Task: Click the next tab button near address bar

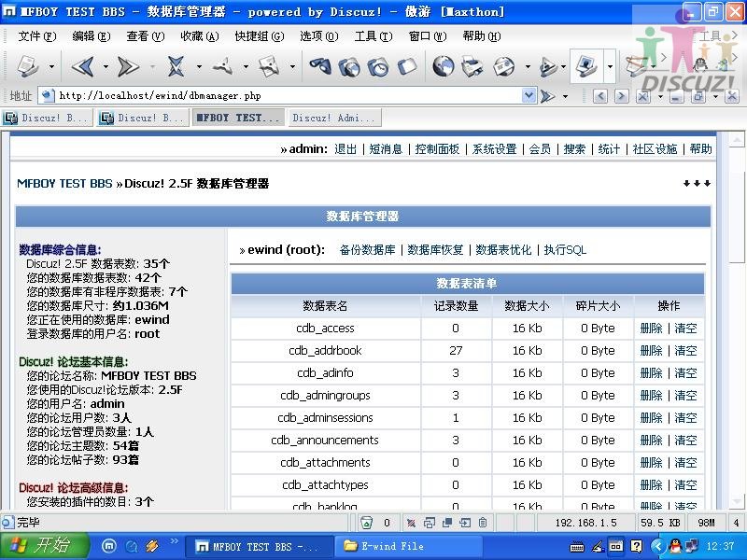Action: pyautogui.click(x=621, y=96)
